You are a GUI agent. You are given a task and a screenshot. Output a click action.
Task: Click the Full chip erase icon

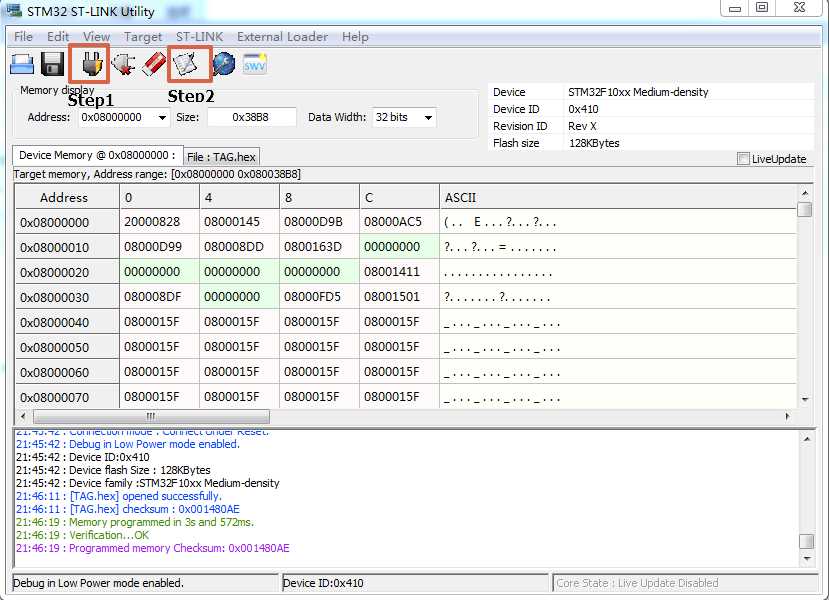click(x=154, y=64)
